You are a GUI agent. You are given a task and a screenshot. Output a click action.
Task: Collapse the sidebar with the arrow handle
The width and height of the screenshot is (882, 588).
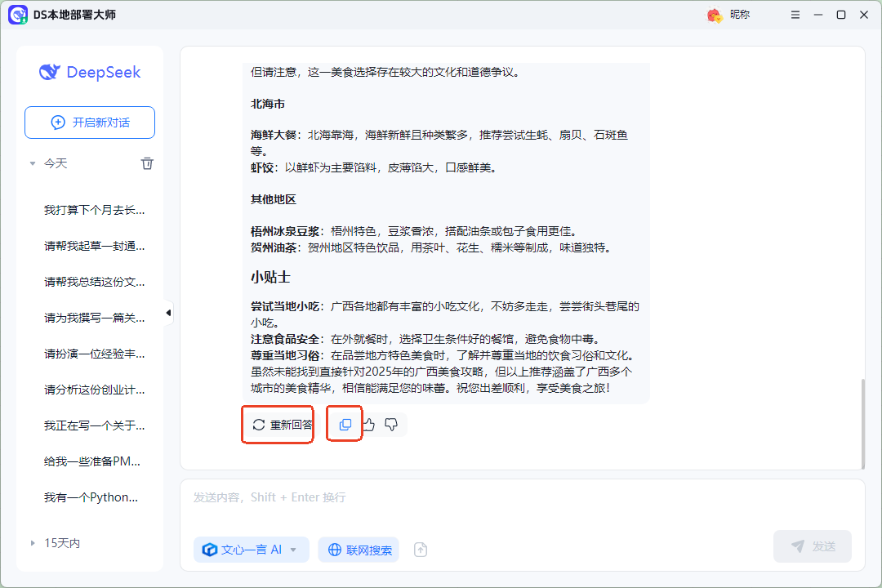pyautogui.click(x=168, y=313)
